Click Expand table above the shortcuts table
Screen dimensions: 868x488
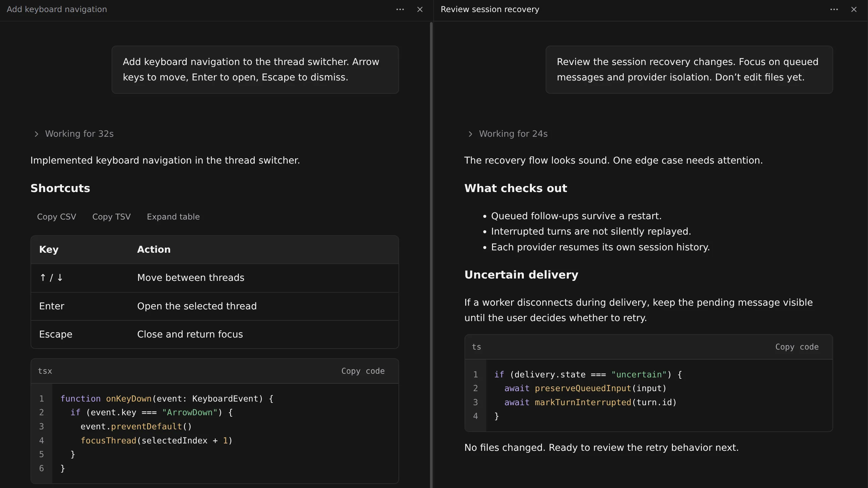point(173,217)
